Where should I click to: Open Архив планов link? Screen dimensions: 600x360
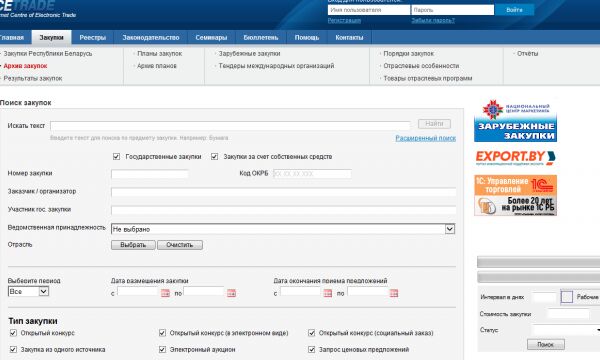(x=157, y=66)
